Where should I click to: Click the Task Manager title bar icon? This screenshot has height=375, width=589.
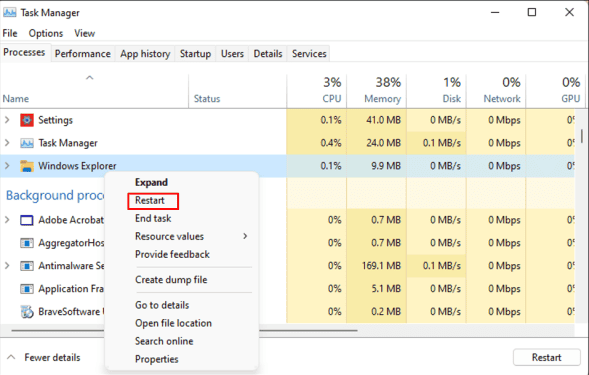click(9, 12)
